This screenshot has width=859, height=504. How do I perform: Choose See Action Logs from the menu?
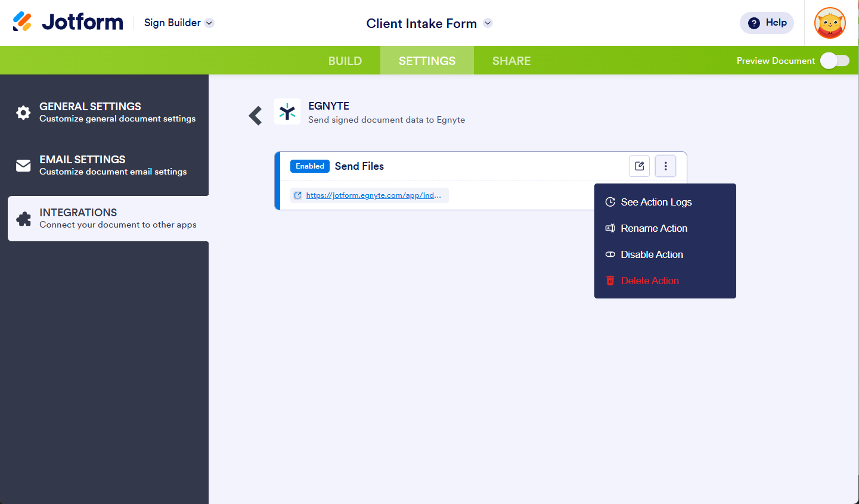(665, 202)
